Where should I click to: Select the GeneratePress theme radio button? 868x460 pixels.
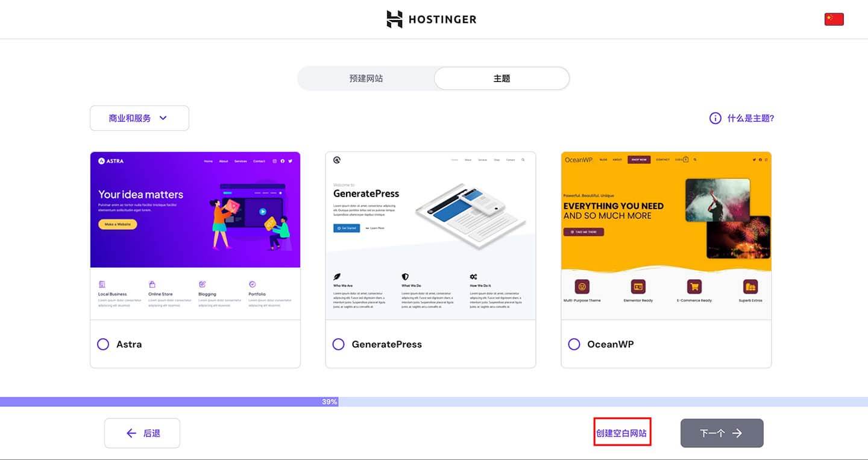pyautogui.click(x=339, y=344)
